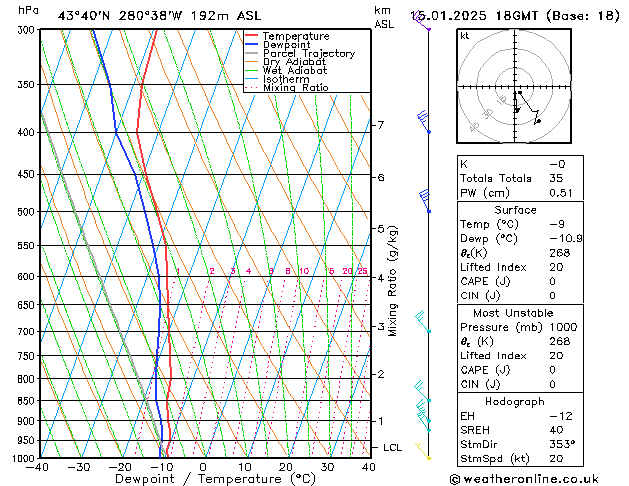Click the Dewpoint / Temperature (°C) axis title
The width and height of the screenshot is (629, 486).
coord(215,479)
